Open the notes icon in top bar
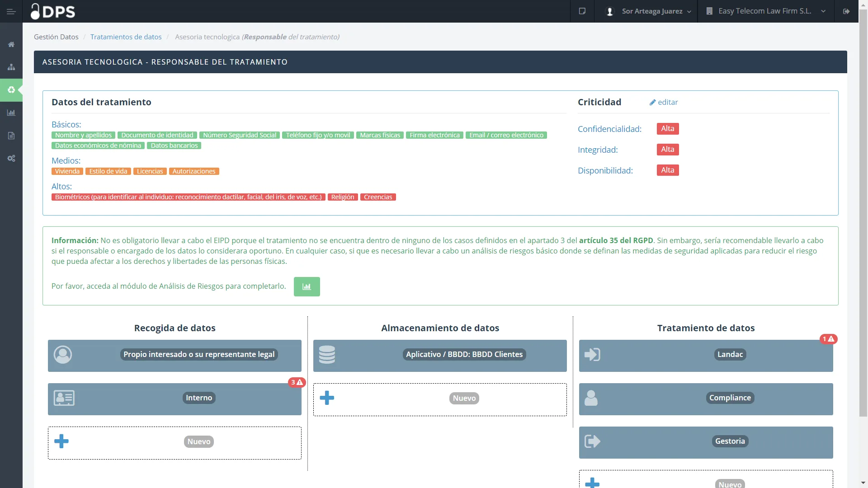 point(582,11)
